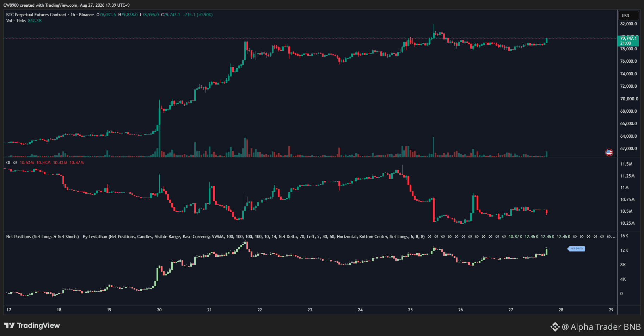
Task: Click the 8K label on the Net Positions axis
Action: [623, 265]
